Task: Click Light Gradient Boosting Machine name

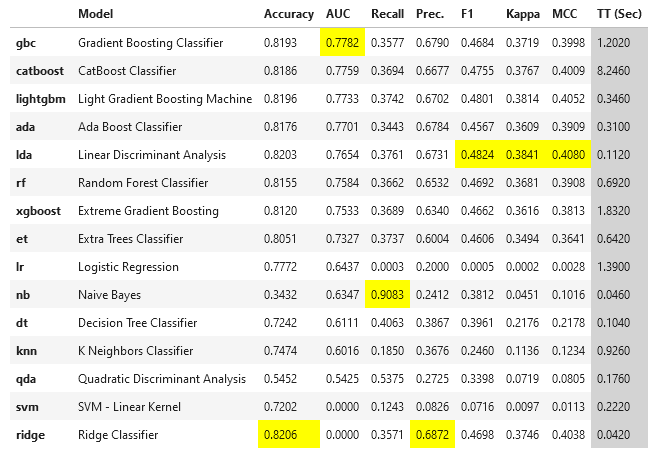Action: coord(165,99)
